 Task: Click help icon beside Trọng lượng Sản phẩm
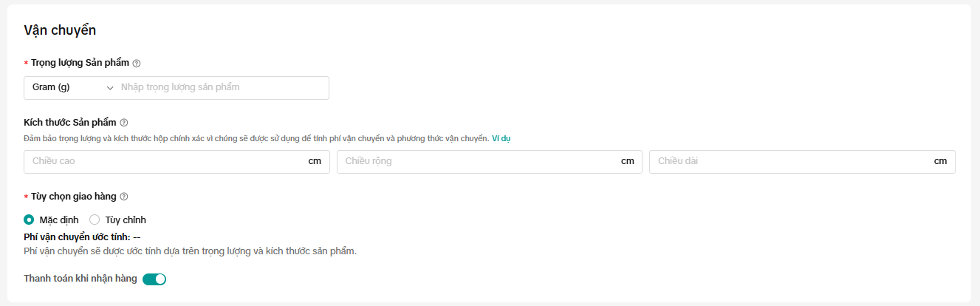click(137, 64)
